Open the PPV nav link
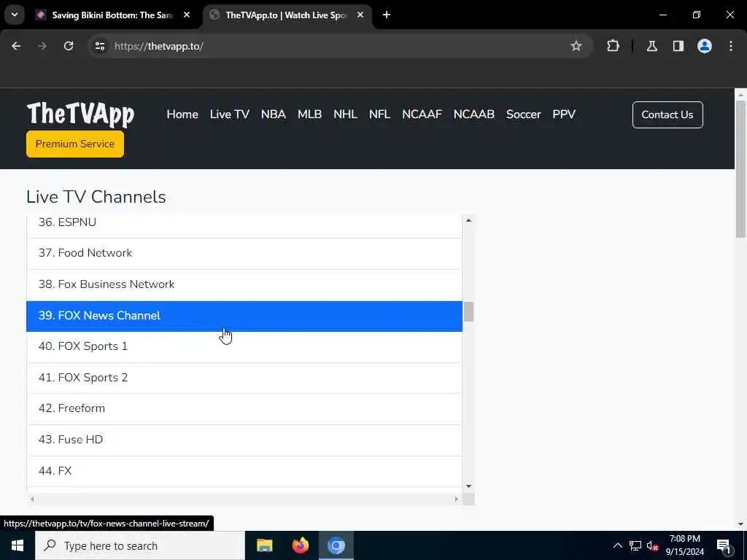This screenshot has width=747, height=560. tap(564, 114)
